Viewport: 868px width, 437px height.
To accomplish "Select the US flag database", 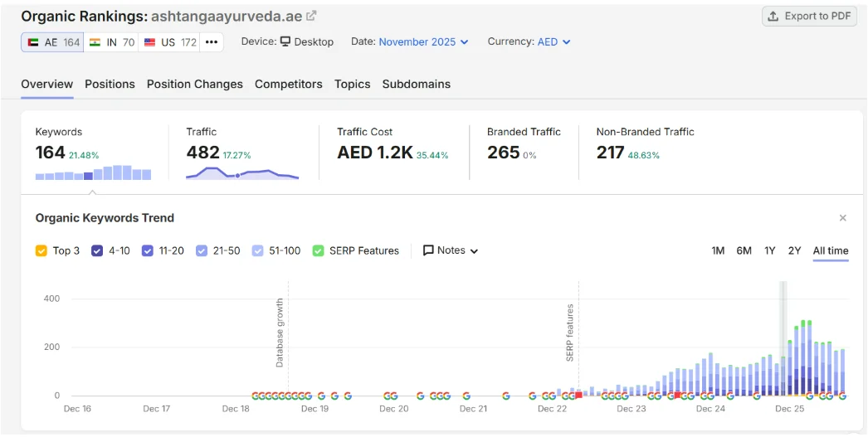I will click(169, 42).
